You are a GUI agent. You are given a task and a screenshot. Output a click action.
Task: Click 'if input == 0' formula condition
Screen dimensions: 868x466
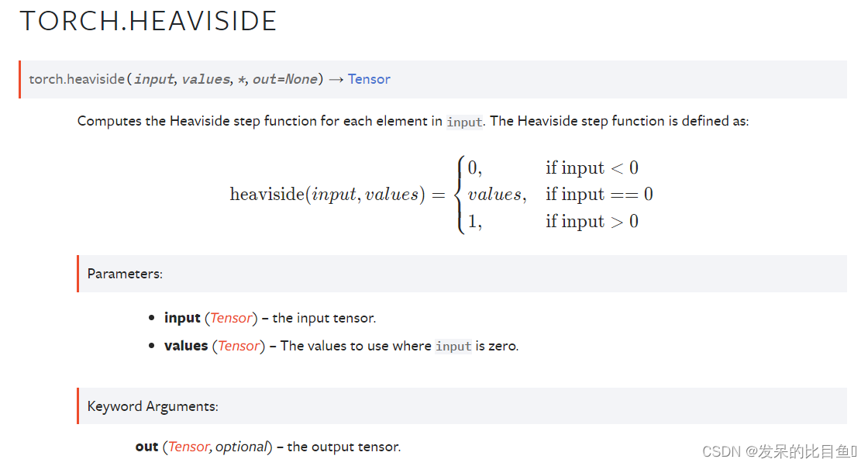tap(599, 195)
